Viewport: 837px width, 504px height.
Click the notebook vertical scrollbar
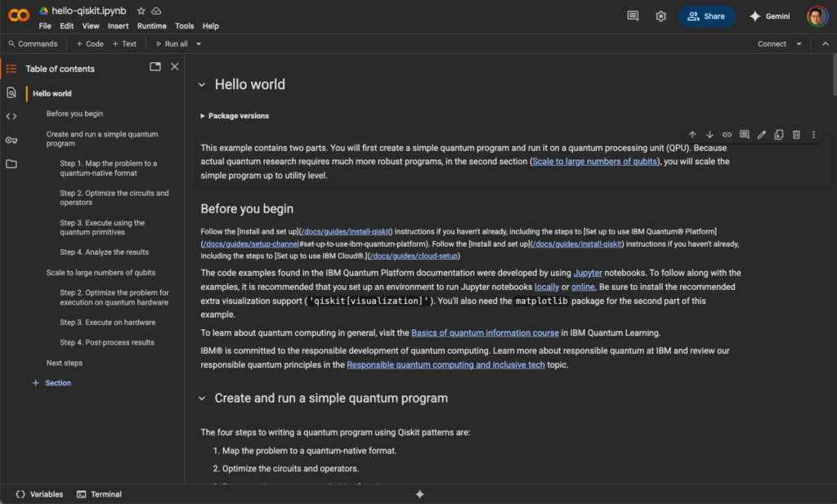[833, 74]
